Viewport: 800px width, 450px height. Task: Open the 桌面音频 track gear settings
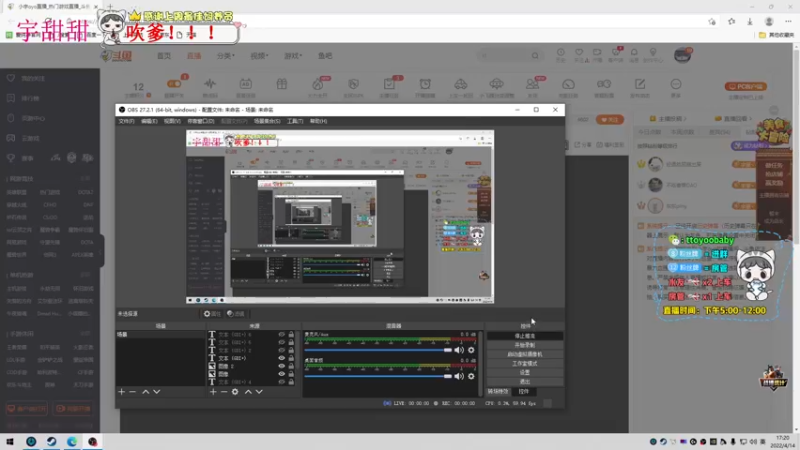[471, 376]
